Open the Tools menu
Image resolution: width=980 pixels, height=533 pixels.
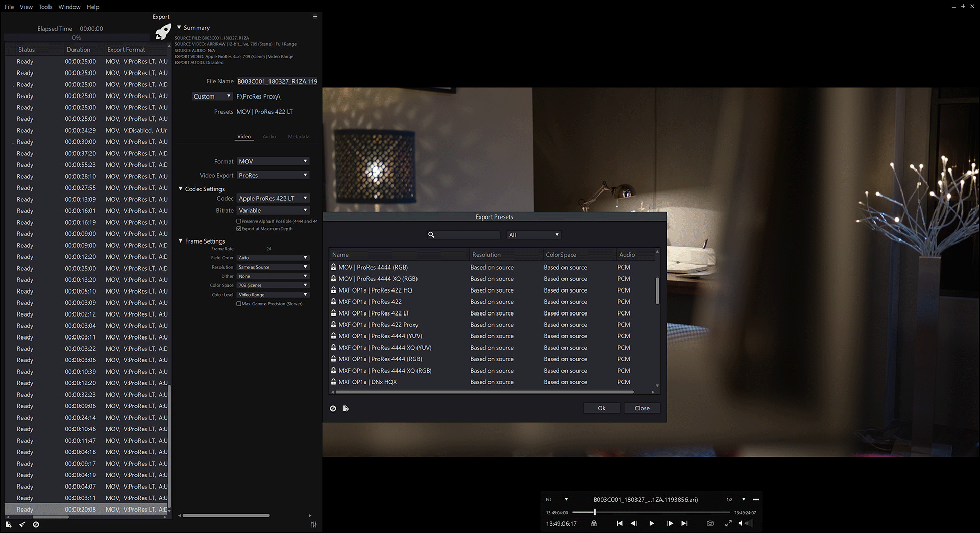click(x=45, y=7)
